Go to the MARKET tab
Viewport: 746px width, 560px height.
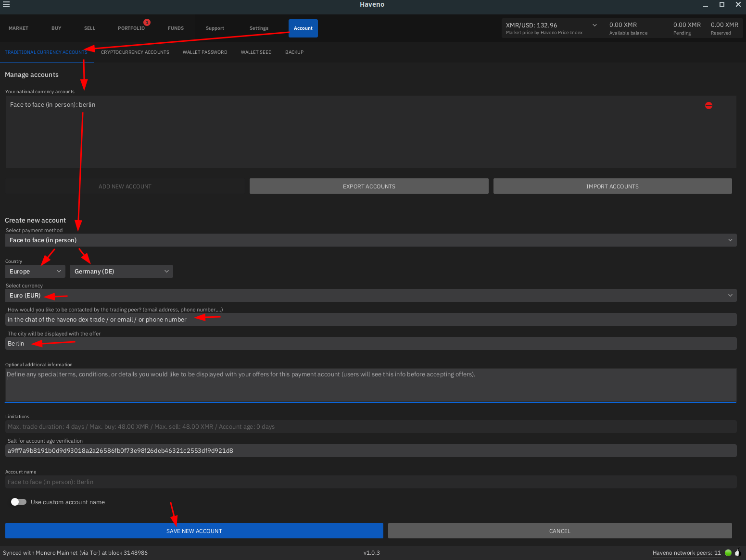(18, 28)
